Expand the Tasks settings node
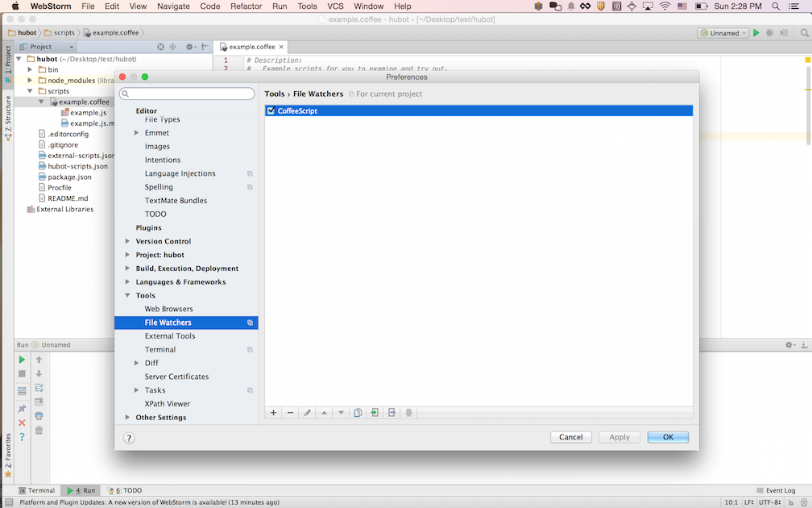 pos(136,389)
